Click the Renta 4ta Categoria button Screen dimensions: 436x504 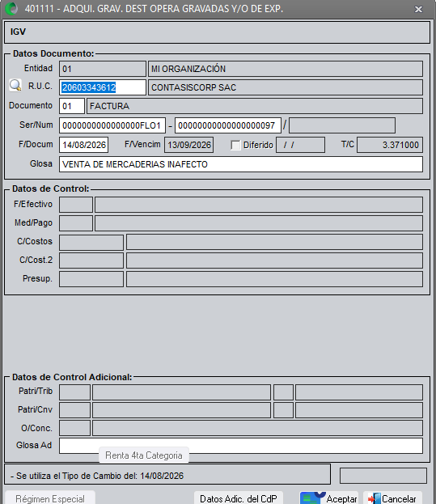point(144,455)
